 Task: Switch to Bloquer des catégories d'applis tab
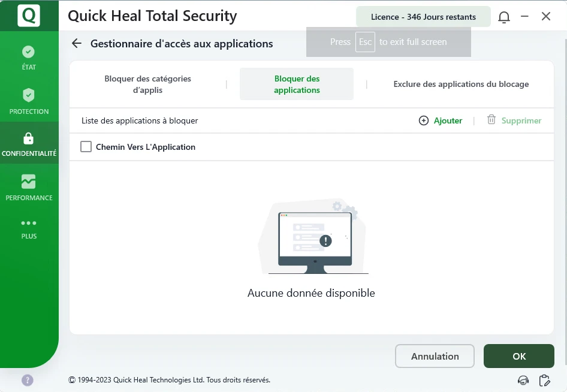147,85
